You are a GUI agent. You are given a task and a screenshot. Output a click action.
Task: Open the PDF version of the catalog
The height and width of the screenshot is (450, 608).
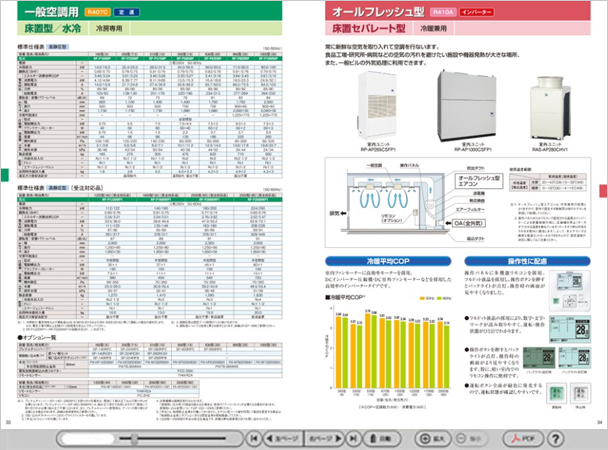pos(523,438)
